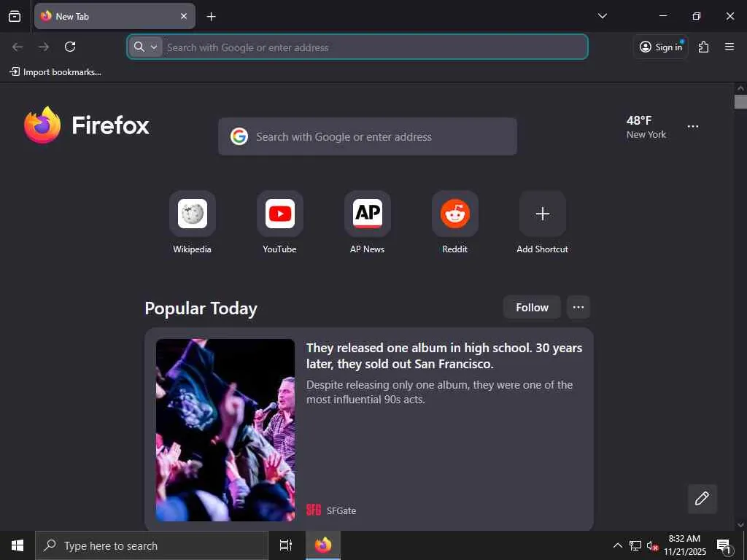Open the 'They released one album' headline

tap(444, 356)
